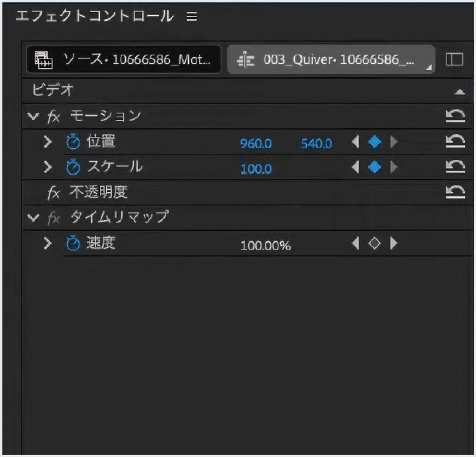Go to previous Position keyframe
This screenshot has width=476, height=457.
[x=356, y=143]
